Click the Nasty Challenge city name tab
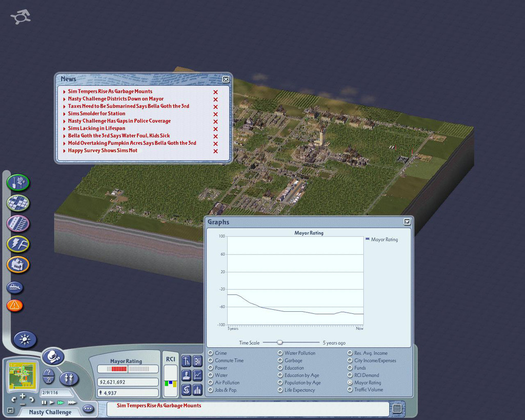 coord(50,412)
